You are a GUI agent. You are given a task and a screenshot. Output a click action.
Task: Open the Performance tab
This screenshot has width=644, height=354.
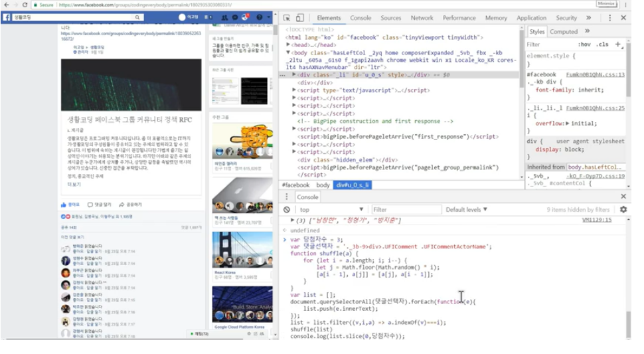click(x=459, y=18)
